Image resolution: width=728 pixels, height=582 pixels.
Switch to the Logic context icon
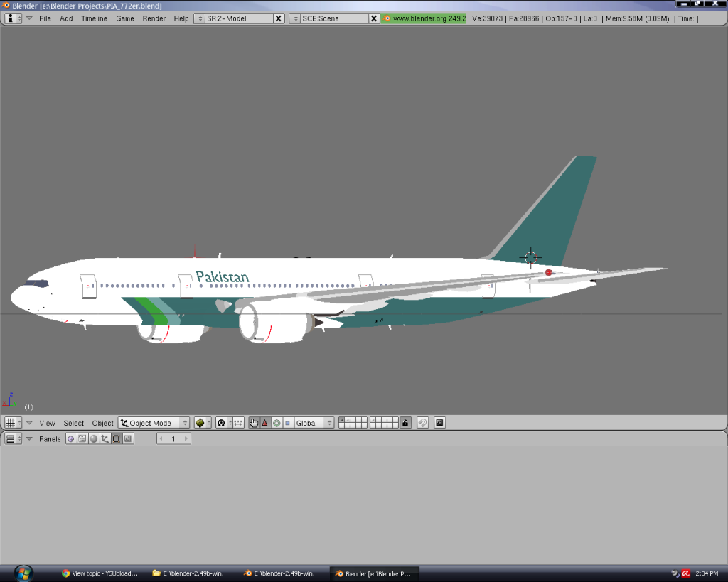(x=70, y=438)
